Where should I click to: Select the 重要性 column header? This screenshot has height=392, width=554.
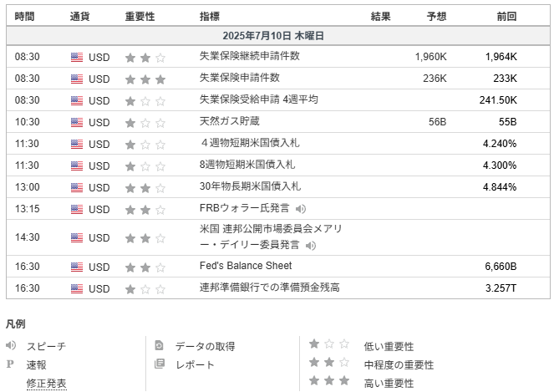pyautogui.click(x=140, y=16)
